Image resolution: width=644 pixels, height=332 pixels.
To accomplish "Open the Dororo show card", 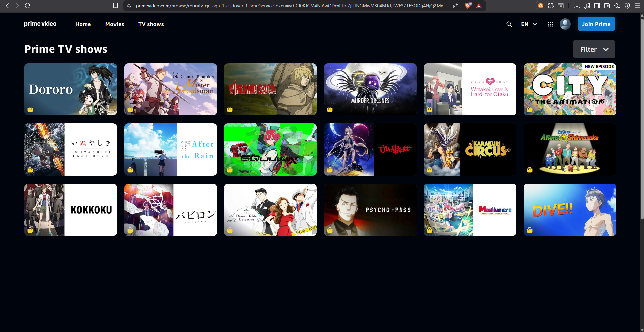I will pyautogui.click(x=71, y=89).
